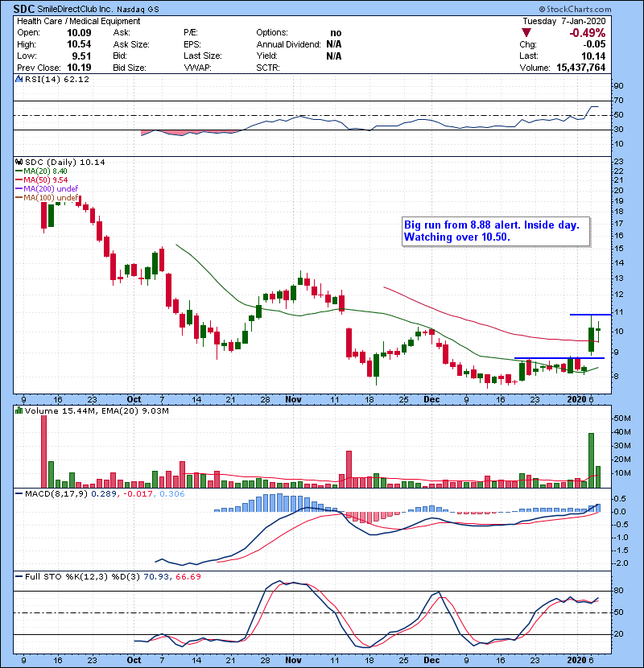Click the Nov label on the price chart axis
Viewport: 644px width, 668px height.
pos(293,400)
